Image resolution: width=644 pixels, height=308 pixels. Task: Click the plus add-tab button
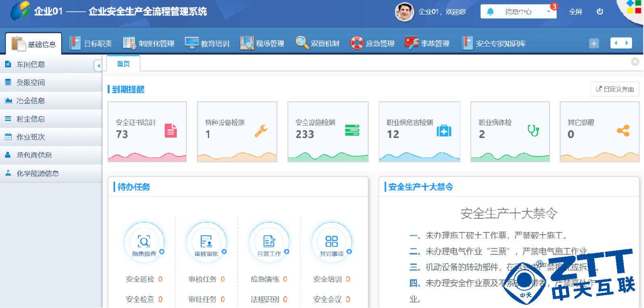pyautogui.click(x=594, y=43)
